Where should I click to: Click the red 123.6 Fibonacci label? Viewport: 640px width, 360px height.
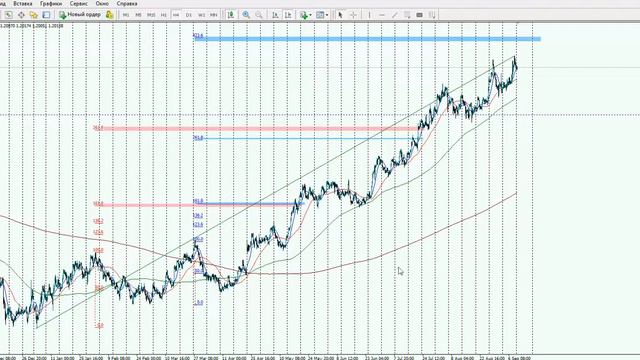(98, 232)
